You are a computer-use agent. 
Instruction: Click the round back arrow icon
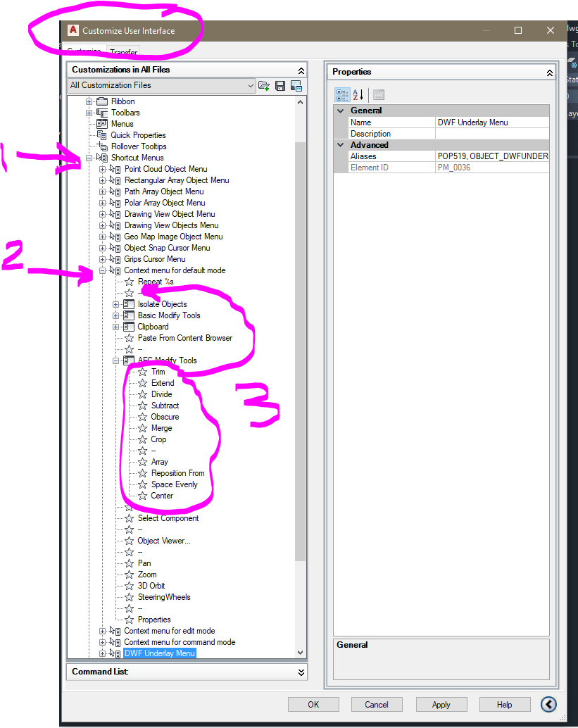548,704
